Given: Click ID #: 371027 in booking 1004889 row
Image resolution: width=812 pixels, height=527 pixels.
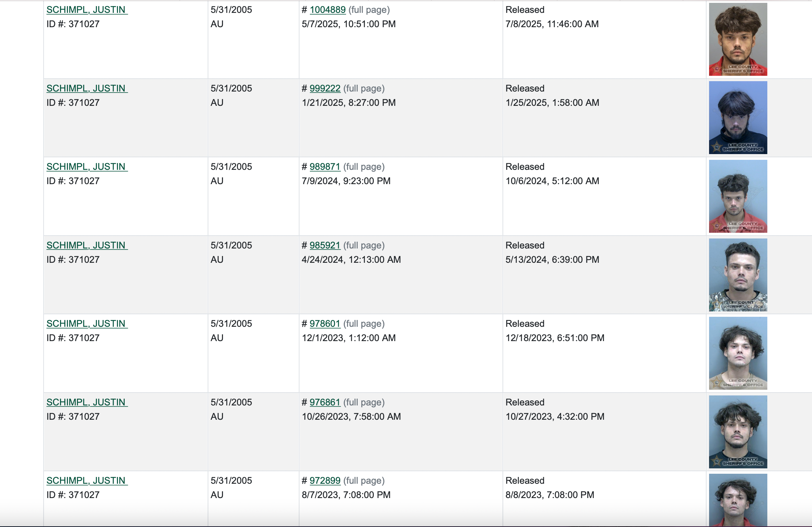Looking at the screenshot, I should click(73, 24).
